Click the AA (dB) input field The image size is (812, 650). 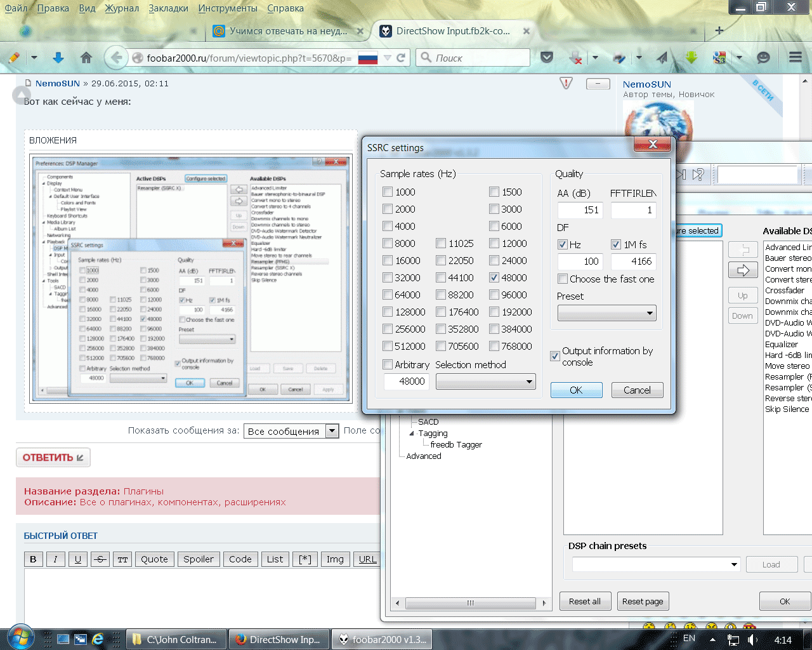(x=580, y=209)
